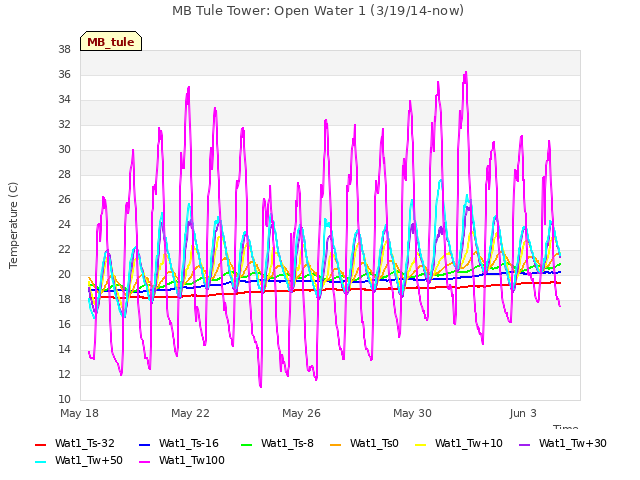The height and width of the screenshot is (480, 640).
Task: Click the Time x-axis label
Action: pyautogui.click(x=566, y=427)
